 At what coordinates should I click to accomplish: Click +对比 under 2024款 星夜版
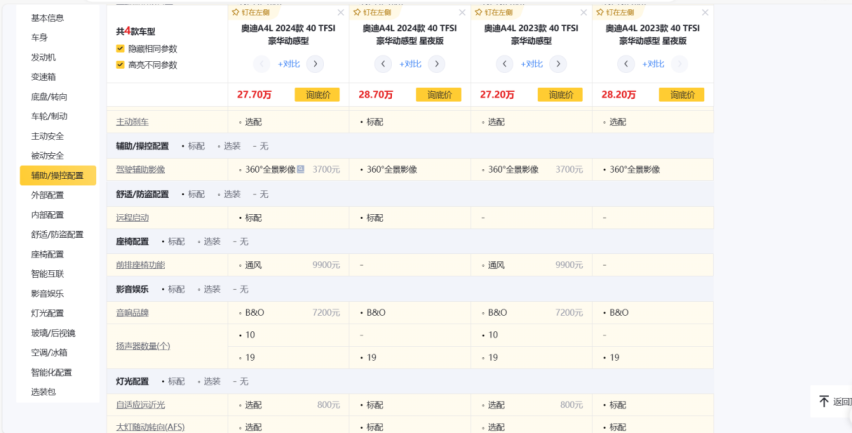[x=410, y=64]
